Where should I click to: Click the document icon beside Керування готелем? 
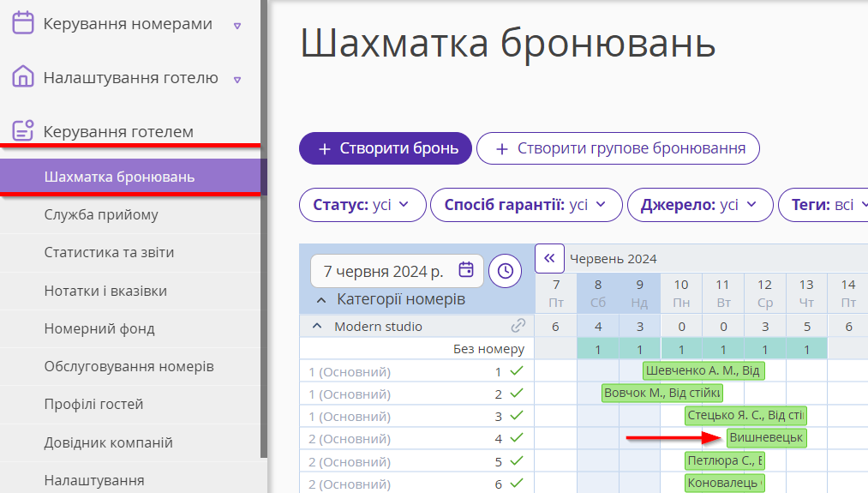point(22,130)
